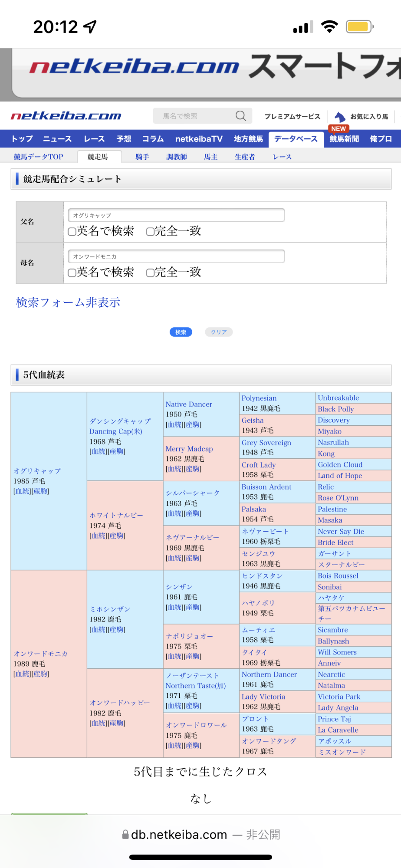Open オンワードハッピー pedigree entry
This screenshot has width=401, height=868.
(x=120, y=703)
